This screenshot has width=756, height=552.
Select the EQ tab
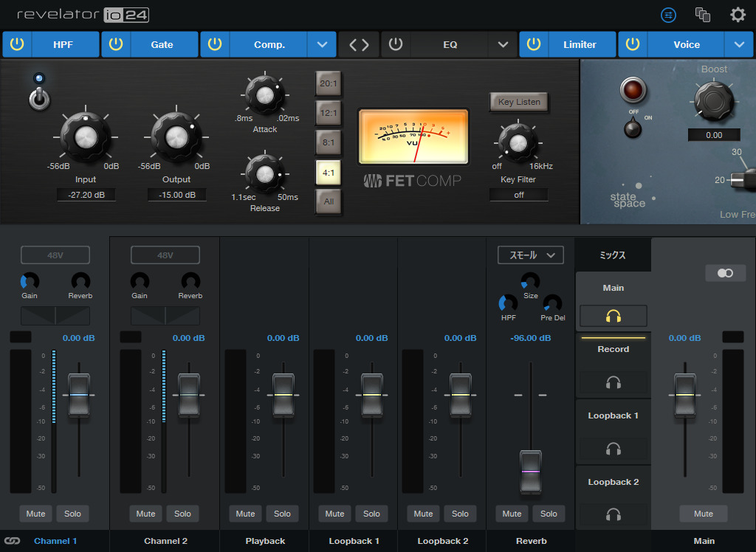pyautogui.click(x=450, y=44)
